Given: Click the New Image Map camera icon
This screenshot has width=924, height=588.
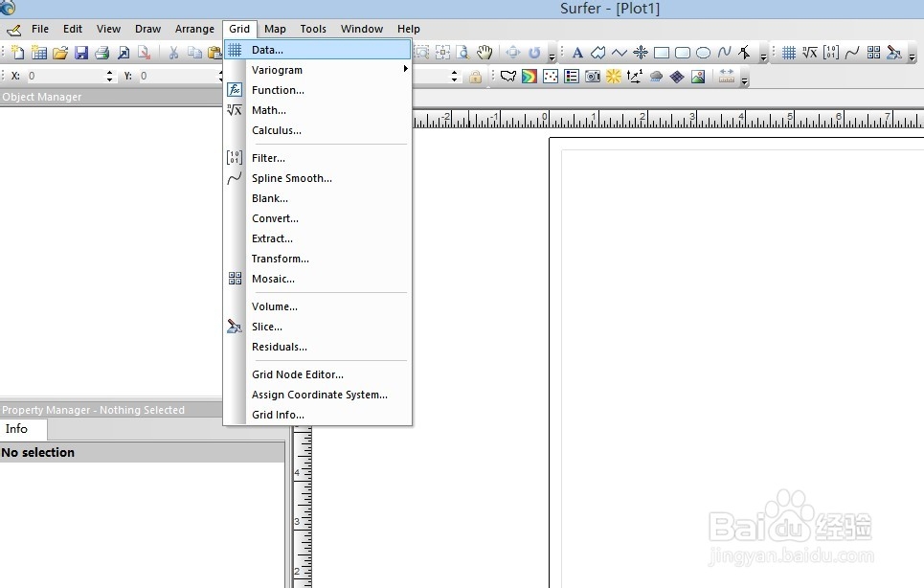Looking at the screenshot, I should pyautogui.click(x=593, y=76).
